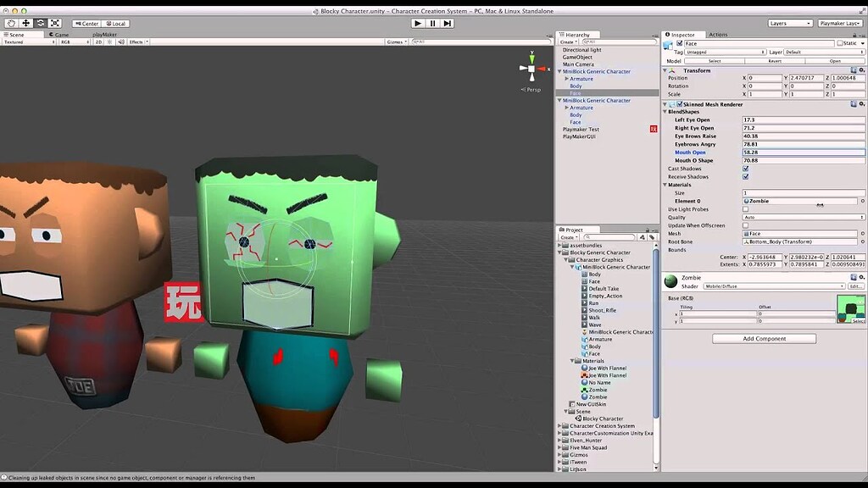Click the scene lighting sun icon
868x488 pixels.
(x=110, y=42)
